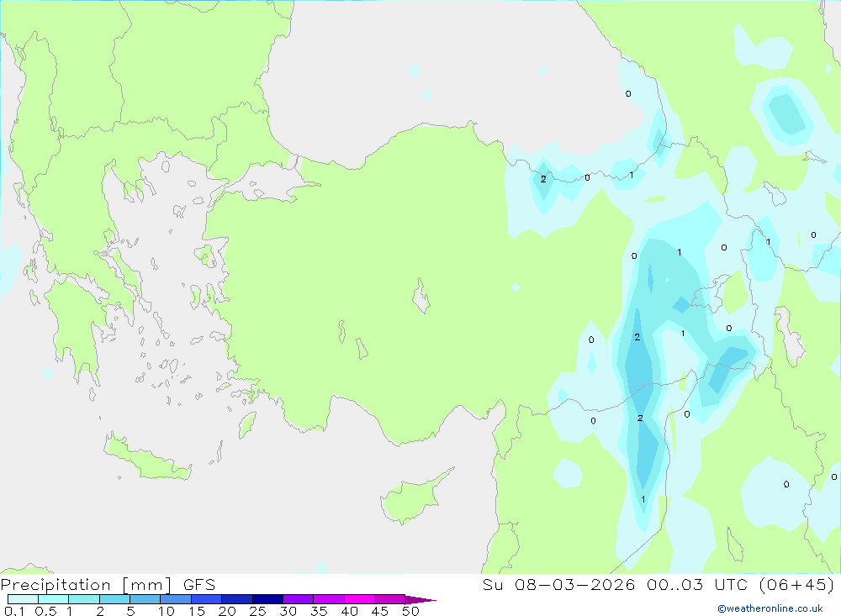This screenshot has width=841, height=616.
Task: Pick the 10–15 mm medium blue swatch
Action: tap(176, 599)
